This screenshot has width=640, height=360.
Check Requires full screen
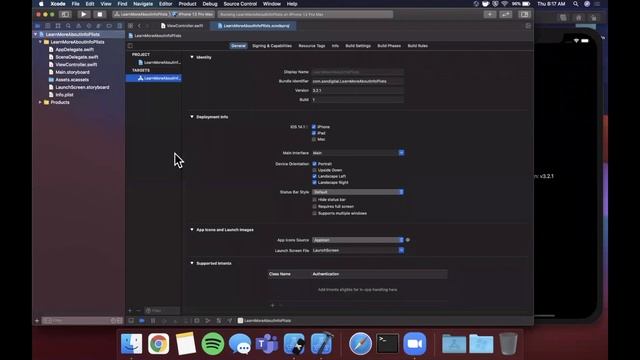pyautogui.click(x=314, y=207)
